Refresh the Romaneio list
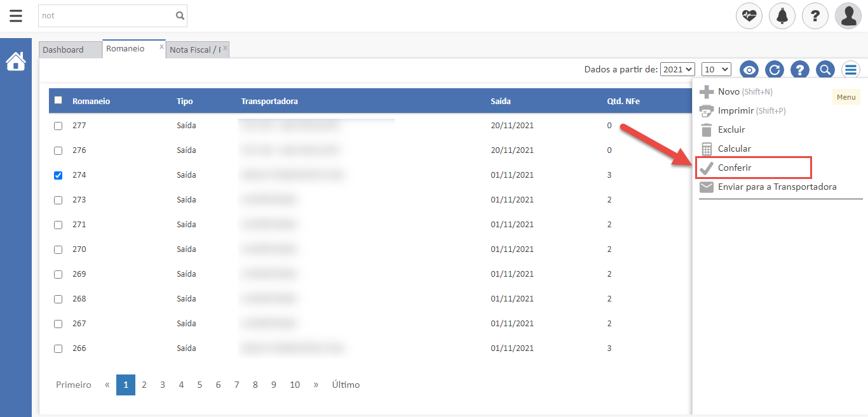The height and width of the screenshot is (417, 868). pyautogui.click(x=775, y=70)
